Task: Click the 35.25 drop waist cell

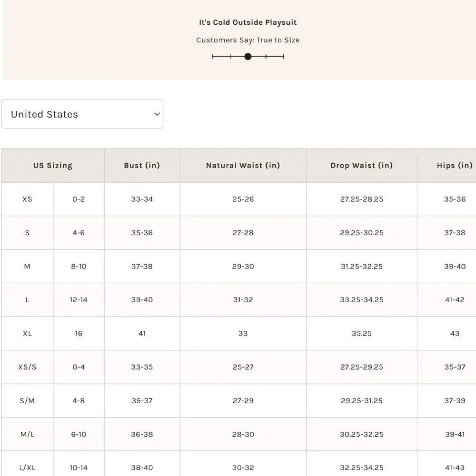Action: pyautogui.click(x=362, y=334)
